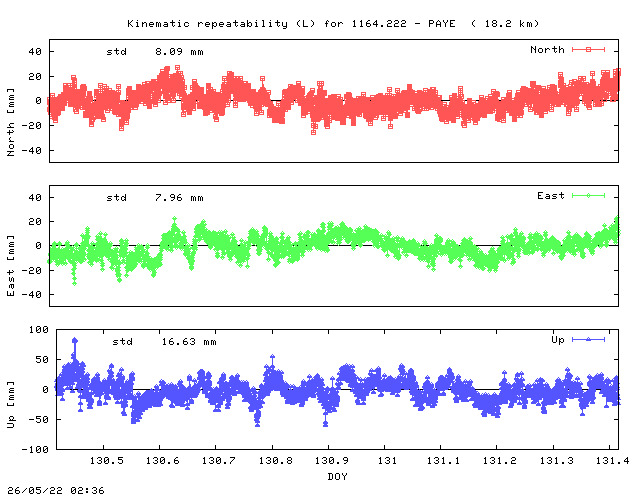Screen dimensions: 640x496
Task: Click the tall blue Up spike near 80 mm
Action: 74,349
